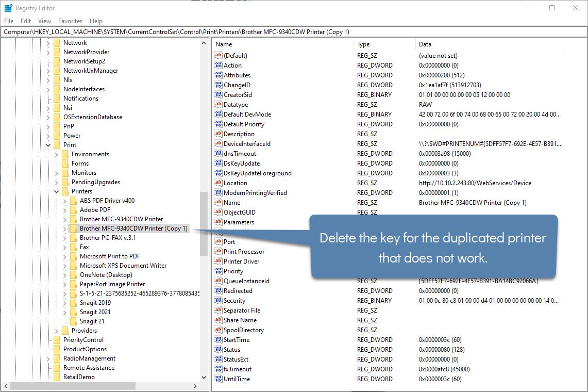Open the View menu
Image resolution: width=588 pixels, height=392 pixels.
44,21
